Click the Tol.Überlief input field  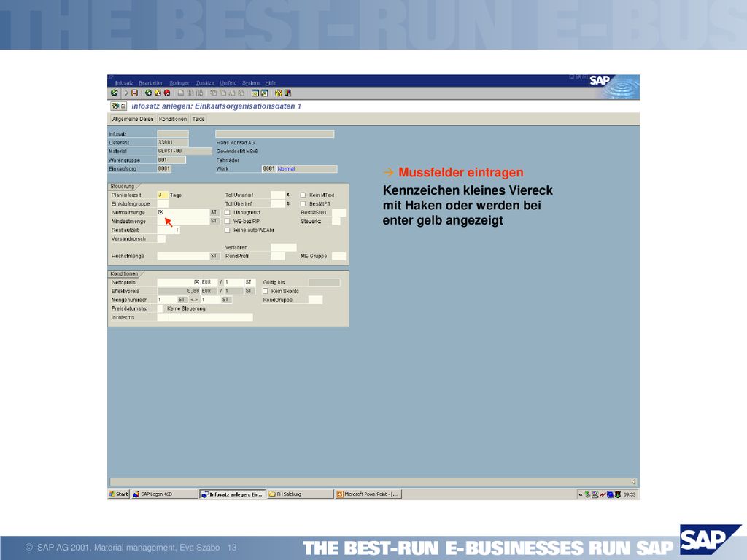(278, 204)
